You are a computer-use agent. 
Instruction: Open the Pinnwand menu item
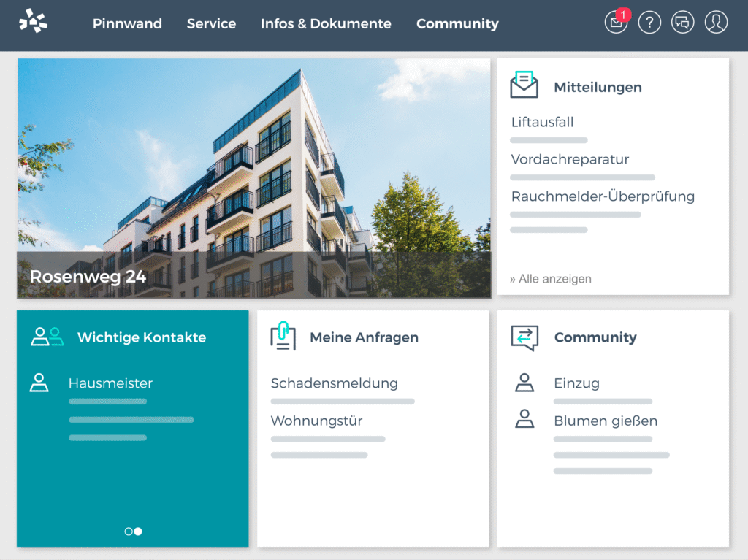coord(127,23)
